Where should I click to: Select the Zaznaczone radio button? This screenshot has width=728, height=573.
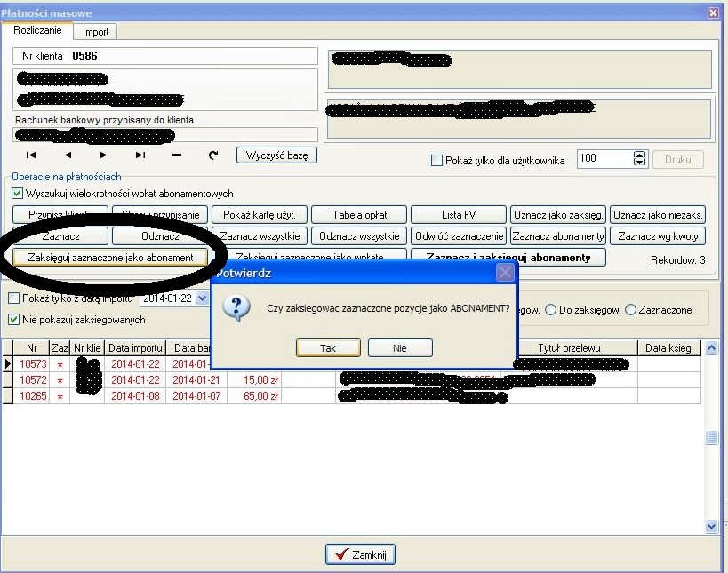(x=631, y=310)
